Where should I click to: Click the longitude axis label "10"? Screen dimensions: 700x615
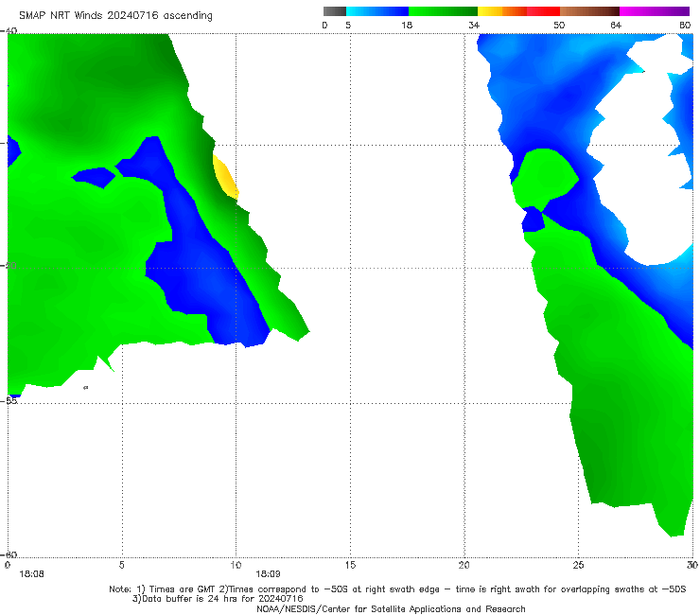pyautogui.click(x=236, y=565)
